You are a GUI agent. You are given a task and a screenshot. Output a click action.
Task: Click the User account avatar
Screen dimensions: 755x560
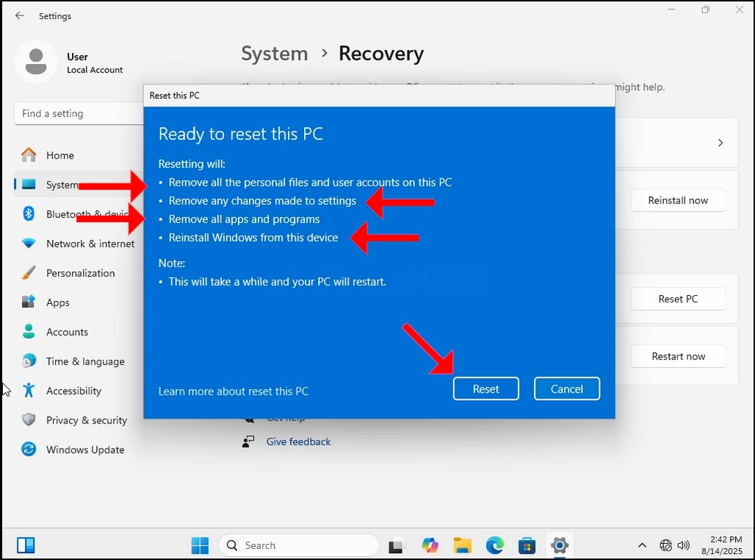tap(36, 62)
